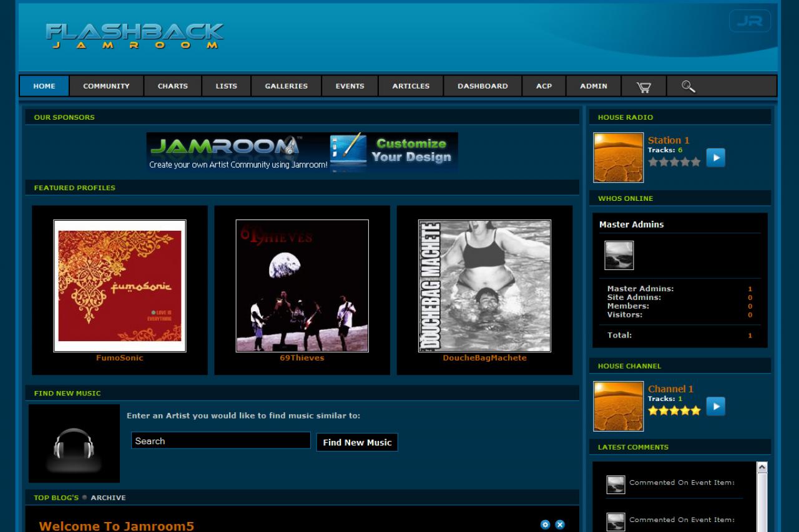Open the Community menu
The height and width of the screenshot is (532, 799).
point(107,86)
